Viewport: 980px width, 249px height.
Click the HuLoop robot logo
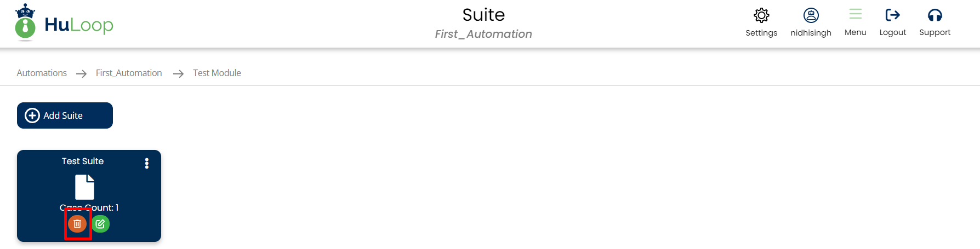pyautogui.click(x=25, y=23)
